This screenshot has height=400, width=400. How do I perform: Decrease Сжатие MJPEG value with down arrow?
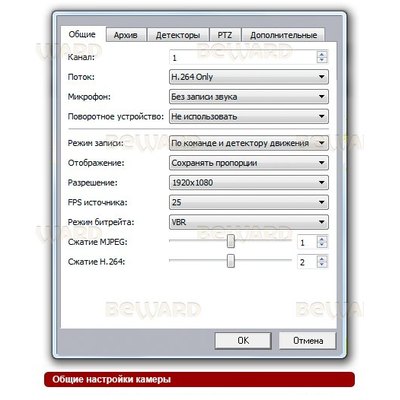[x=322, y=245]
